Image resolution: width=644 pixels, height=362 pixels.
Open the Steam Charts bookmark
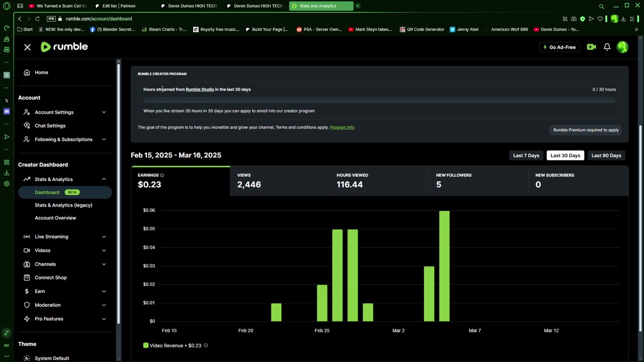(164, 29)
